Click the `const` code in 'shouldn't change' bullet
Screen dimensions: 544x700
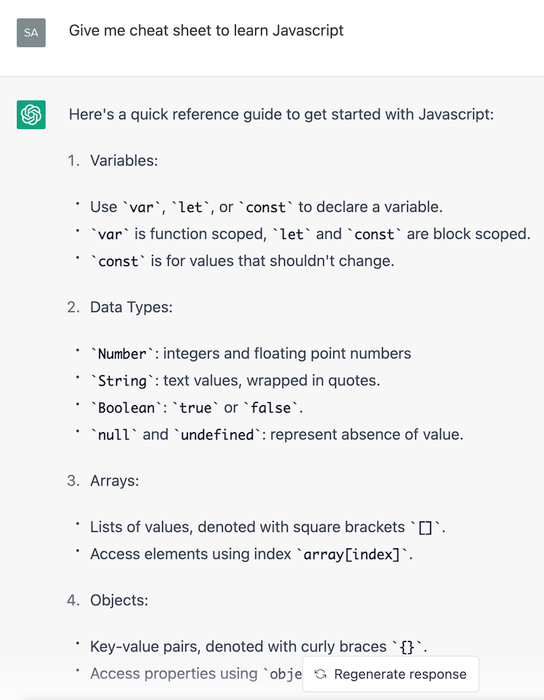click(x=118, y=261)
